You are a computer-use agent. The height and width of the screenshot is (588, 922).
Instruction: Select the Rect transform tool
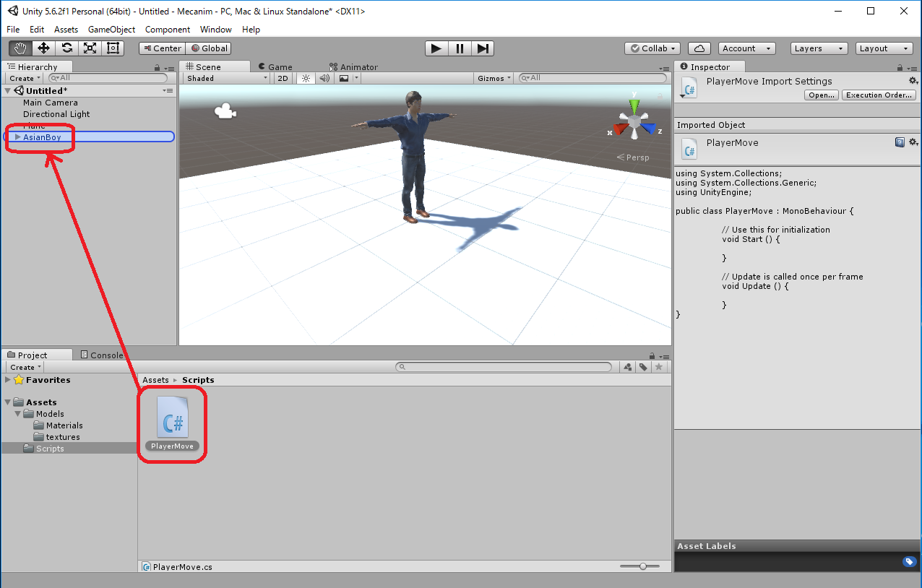pos(113,48)
